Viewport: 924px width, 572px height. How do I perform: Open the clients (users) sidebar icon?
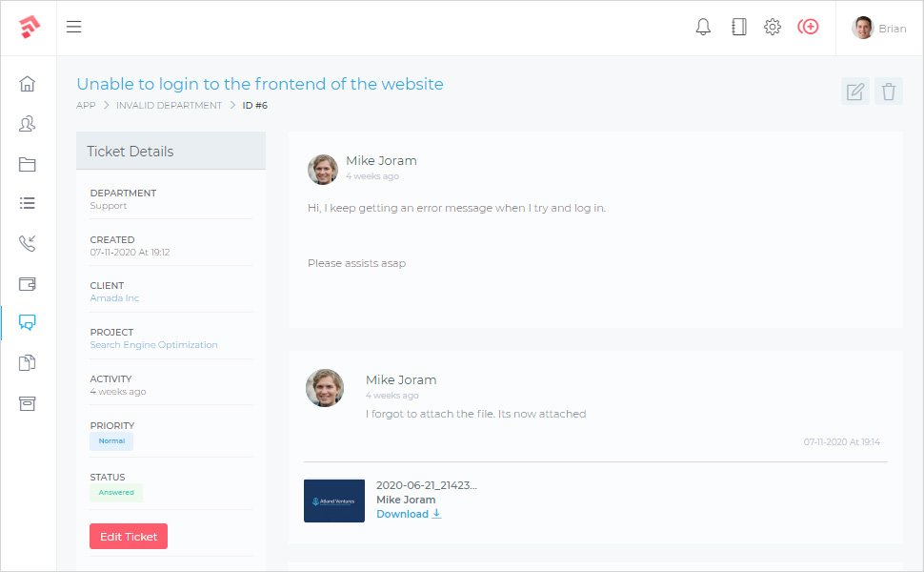pyautogui.click(x=28, y=124)
